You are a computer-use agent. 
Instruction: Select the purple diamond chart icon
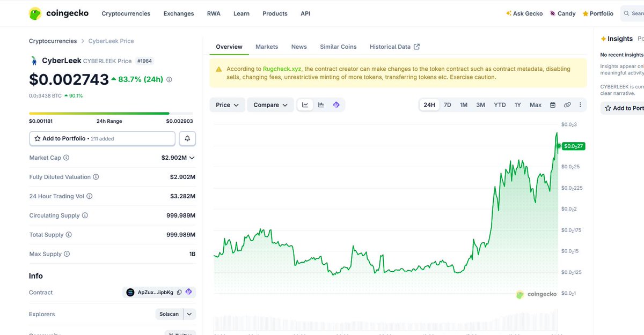336,105
